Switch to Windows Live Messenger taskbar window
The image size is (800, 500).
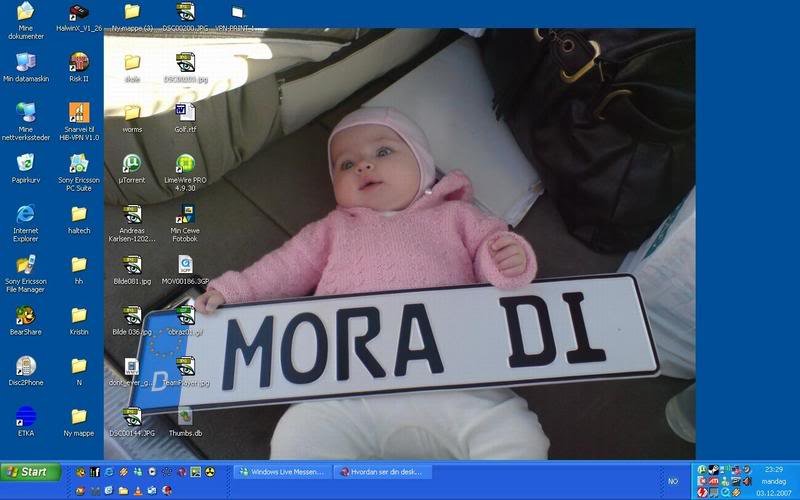(x=282, y=472)
